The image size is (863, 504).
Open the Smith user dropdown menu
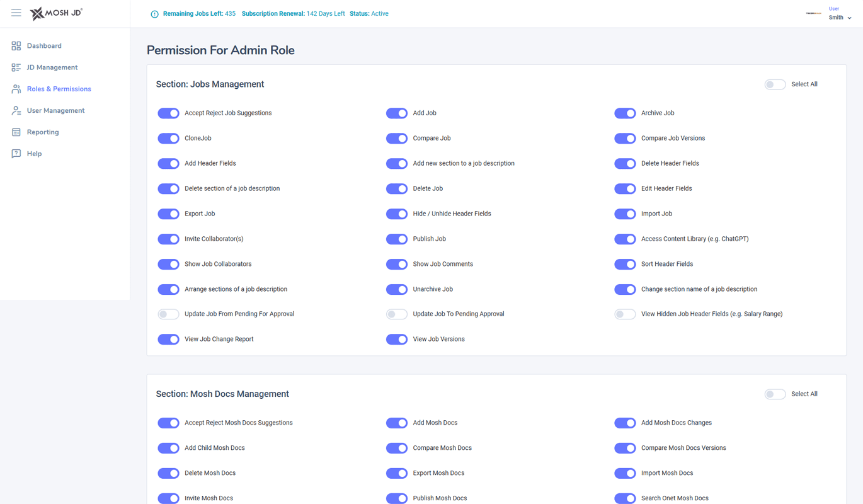840,17
